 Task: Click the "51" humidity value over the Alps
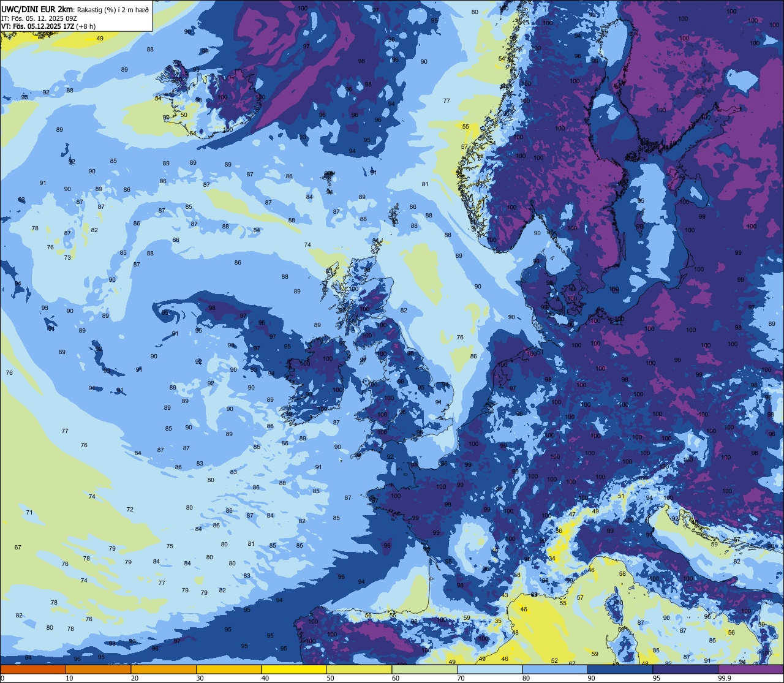pos(621,496)
